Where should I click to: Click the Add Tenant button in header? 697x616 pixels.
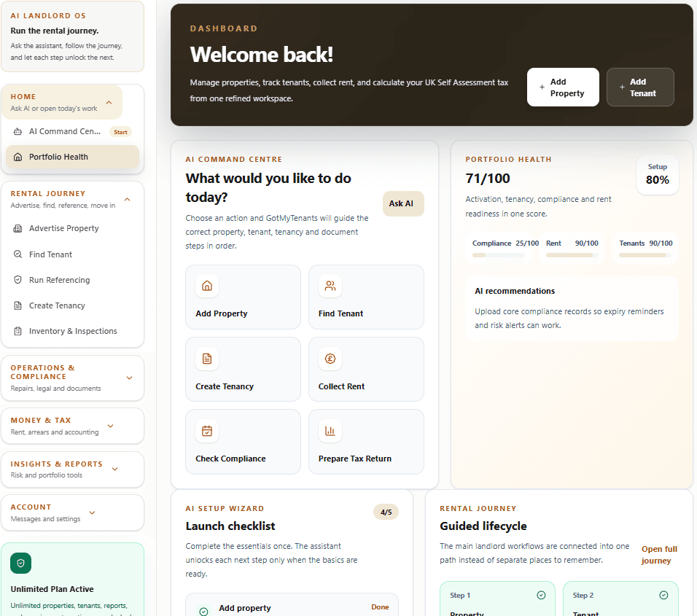(x=640, y=87)
